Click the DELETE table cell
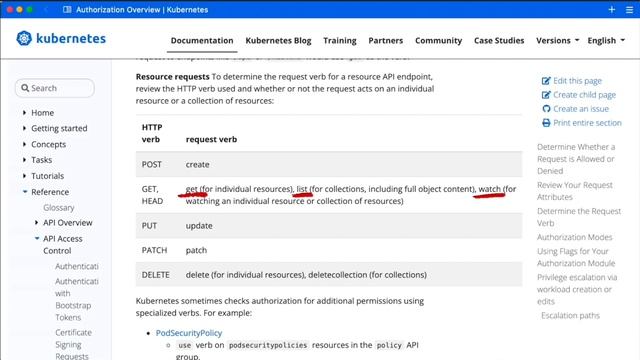This screenshot has width=640, height=360. 156,275
